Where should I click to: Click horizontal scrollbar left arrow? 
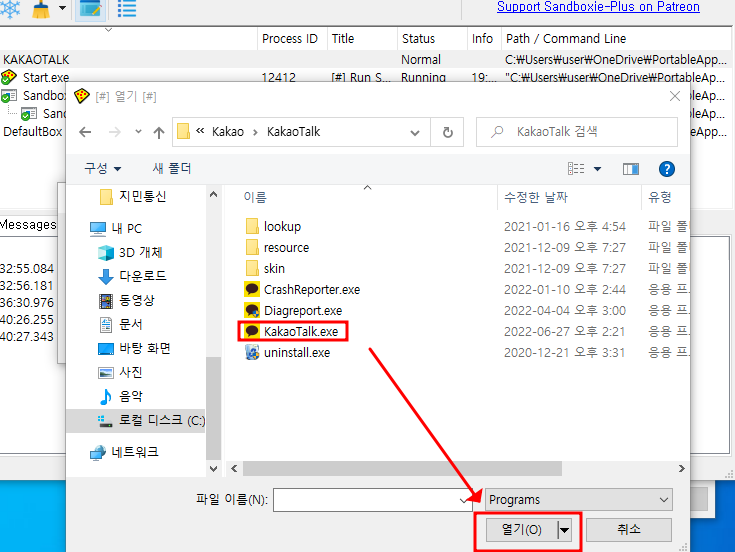pos(234,469)
